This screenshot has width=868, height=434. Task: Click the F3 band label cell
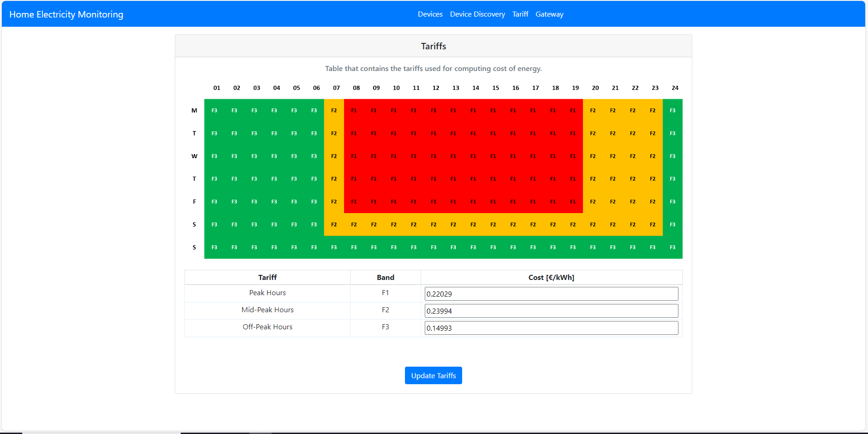pyautogui.click(x=386, y=327)
